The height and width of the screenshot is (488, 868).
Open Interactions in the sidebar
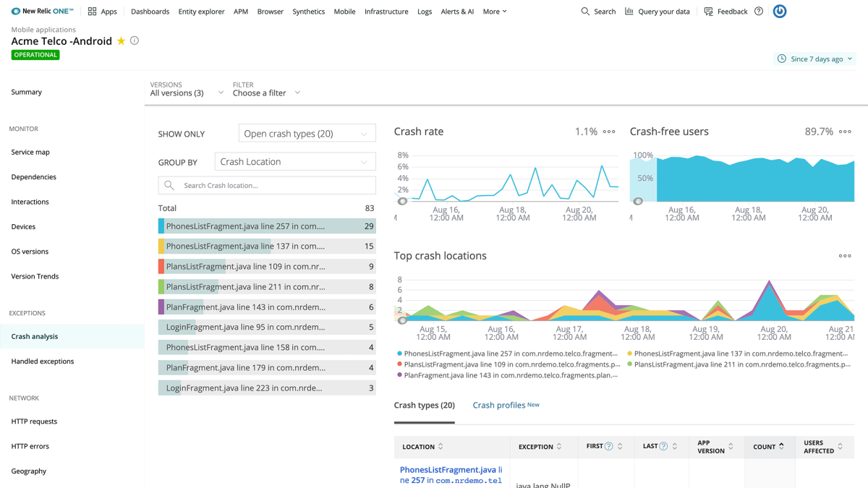click(30, 202)
